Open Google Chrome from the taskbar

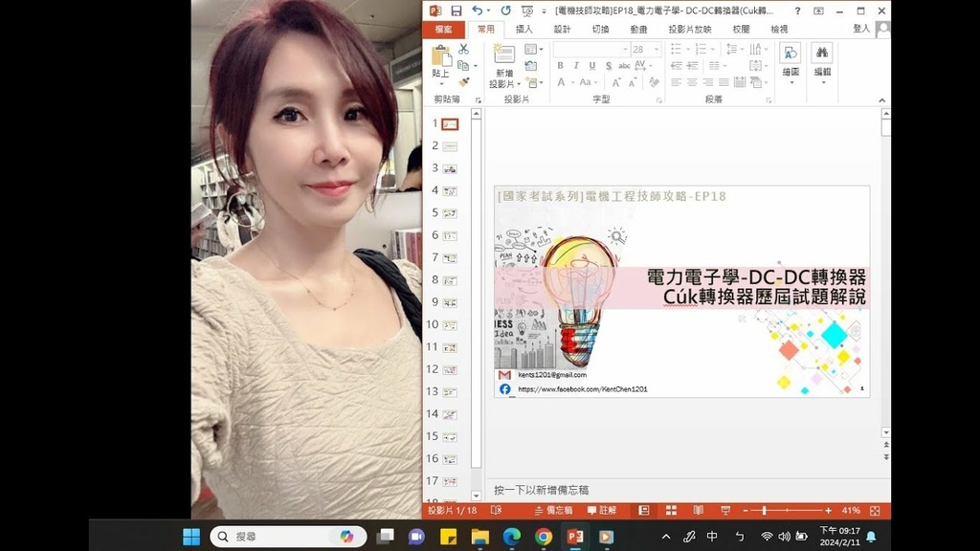pos(544,537)
